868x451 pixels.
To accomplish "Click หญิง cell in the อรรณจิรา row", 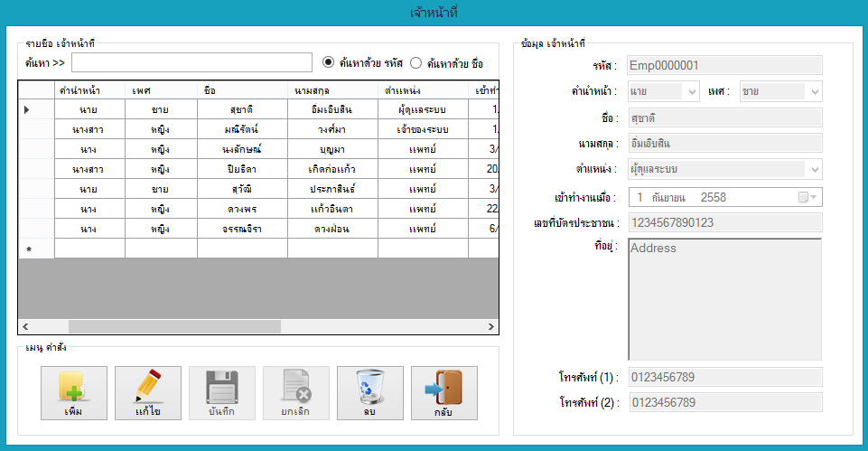I will click(x=161, y=229).
